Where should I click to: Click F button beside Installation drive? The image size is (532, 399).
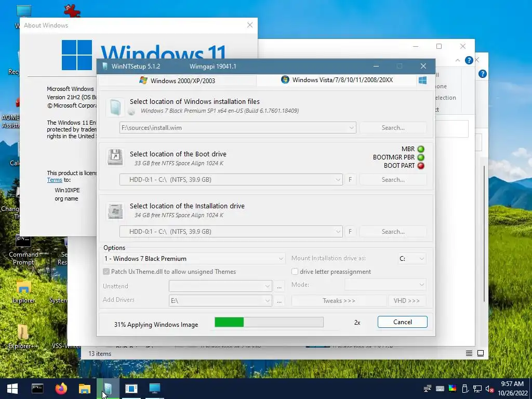pos(350,232)
